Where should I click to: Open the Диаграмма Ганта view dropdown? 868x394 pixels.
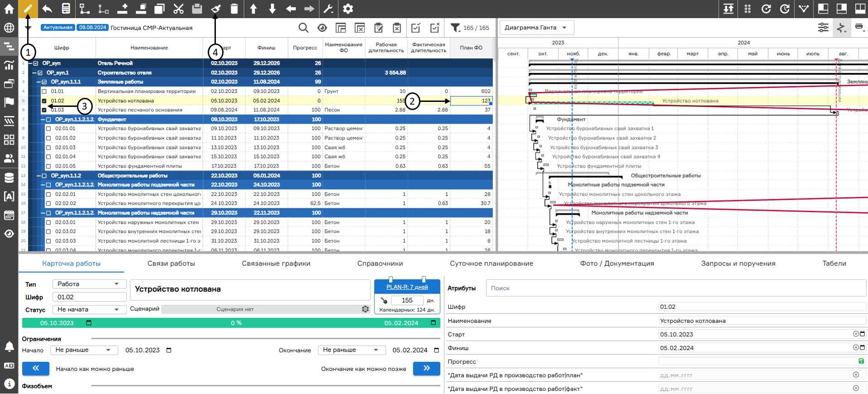537,28
